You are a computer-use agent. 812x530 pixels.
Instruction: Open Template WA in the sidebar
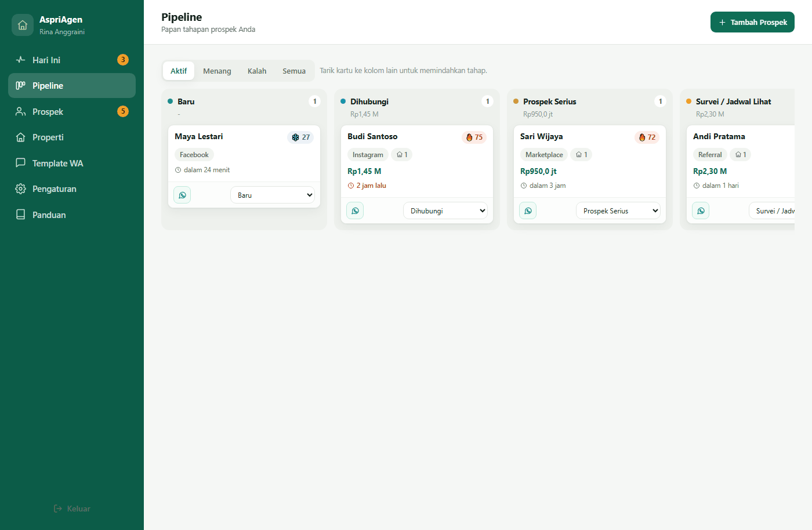72,163
